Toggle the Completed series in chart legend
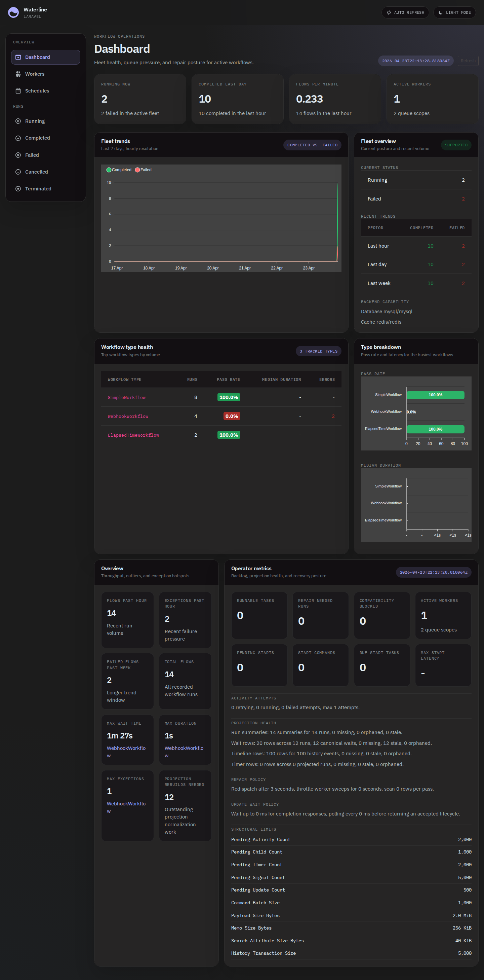The image size is (484, 980). click(x=119, y=170)
